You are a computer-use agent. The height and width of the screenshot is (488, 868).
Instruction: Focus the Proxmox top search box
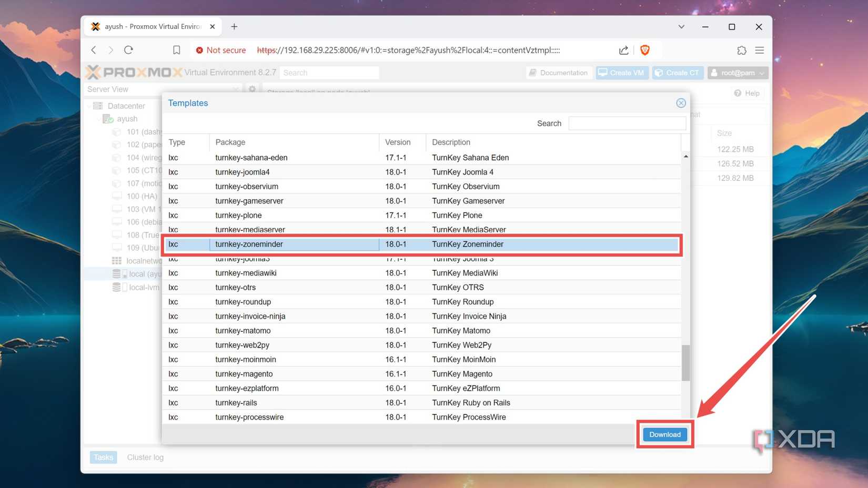click(x=329, y=73)
